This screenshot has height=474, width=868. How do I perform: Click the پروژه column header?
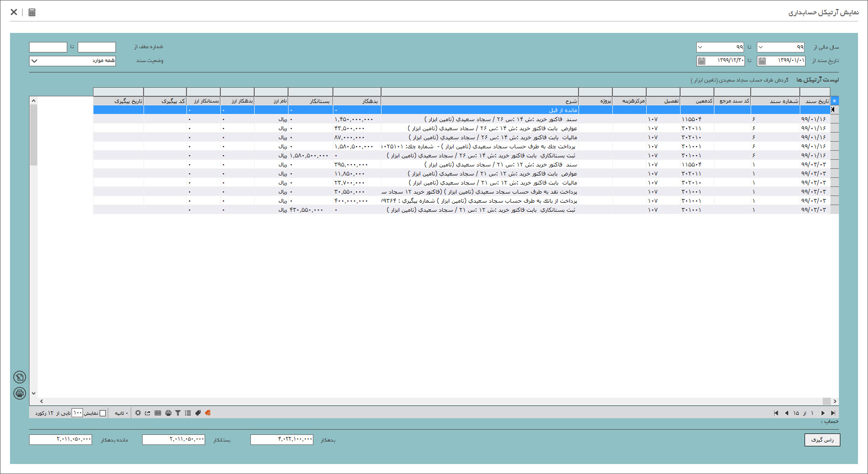point(596,101)
